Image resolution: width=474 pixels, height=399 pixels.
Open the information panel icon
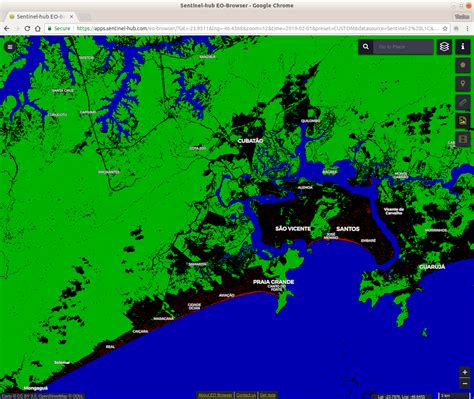(x=463, y=47)
